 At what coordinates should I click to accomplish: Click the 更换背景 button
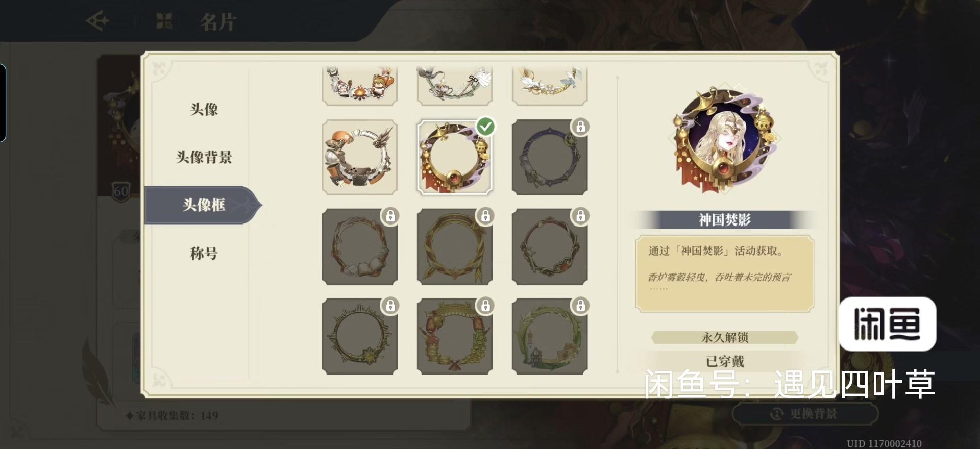(805, 414)
